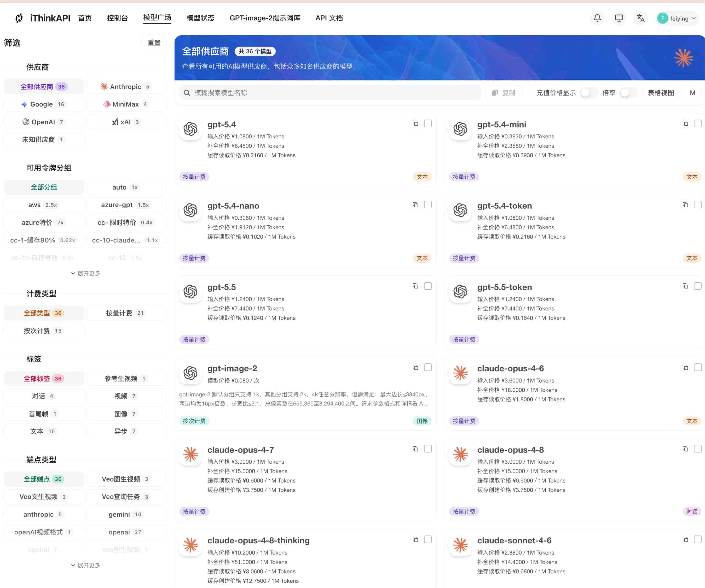Copy the claude-opus-4-7 model name
The width and height of the screenshot is (705, 588).
pos(415,449)
